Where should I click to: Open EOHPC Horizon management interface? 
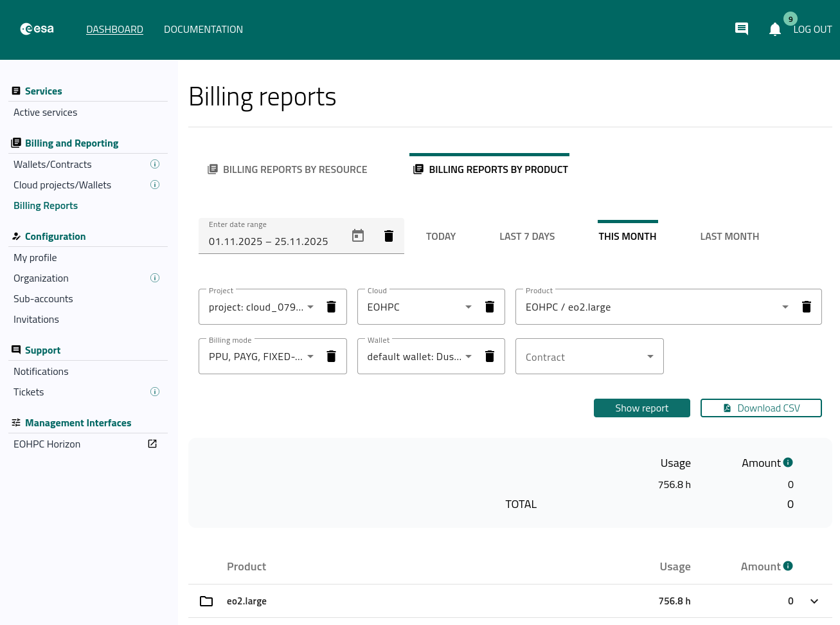click(x=47, y=444)
